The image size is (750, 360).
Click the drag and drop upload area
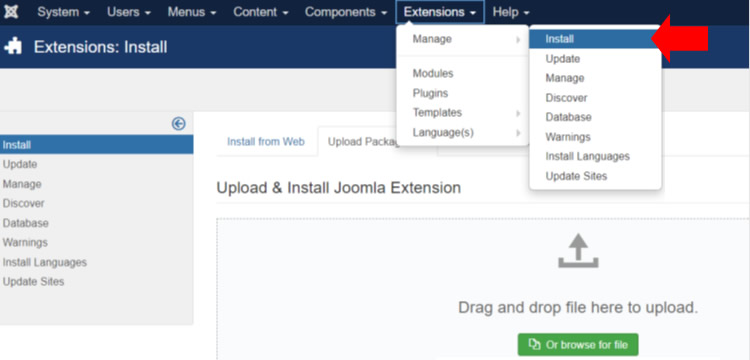[483, 289]
